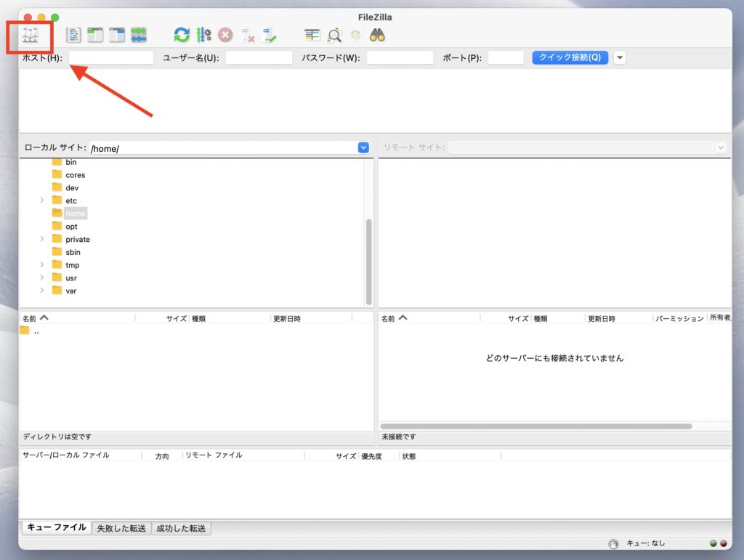Screen dimensions: 744x560
Task: Click the ローカル サイト path field showing /home/
Action: pos(223,148)
